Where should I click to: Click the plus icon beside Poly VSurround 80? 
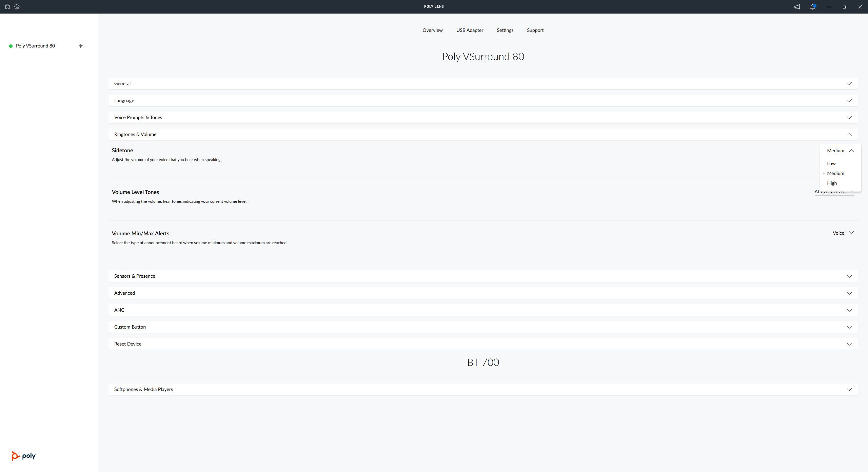click(x=81, y=46)
